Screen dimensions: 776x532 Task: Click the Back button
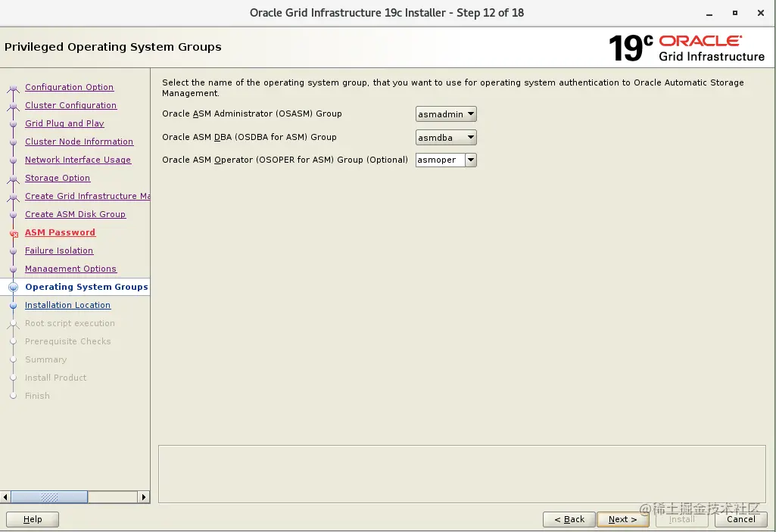click(x=569, y=519)
